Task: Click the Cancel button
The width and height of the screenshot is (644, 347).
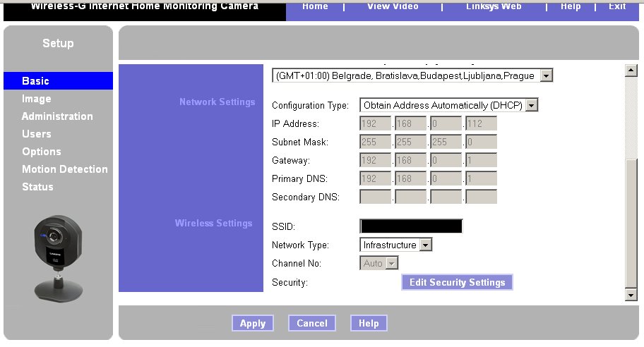Action: coord(311,323)
